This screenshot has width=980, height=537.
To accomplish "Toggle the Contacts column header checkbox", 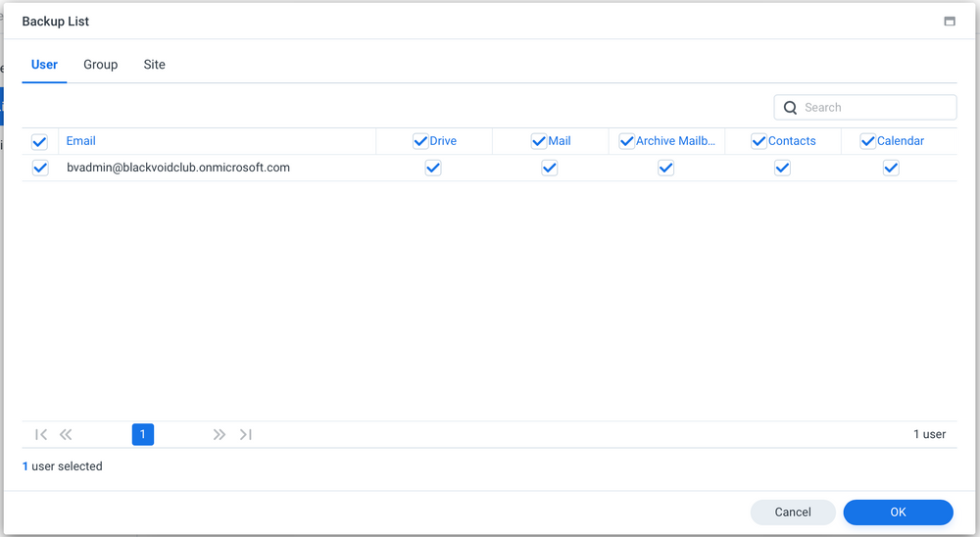I will [x=759, y=141].
